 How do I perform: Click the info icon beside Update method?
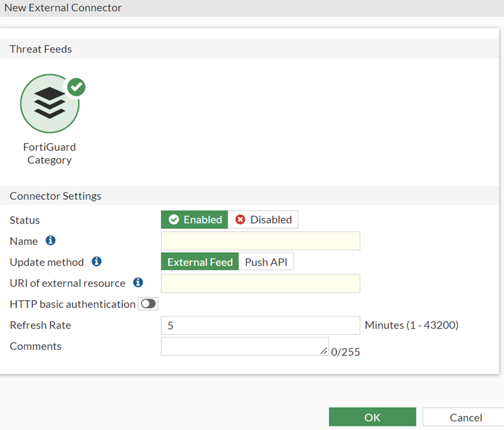(97, 262)
